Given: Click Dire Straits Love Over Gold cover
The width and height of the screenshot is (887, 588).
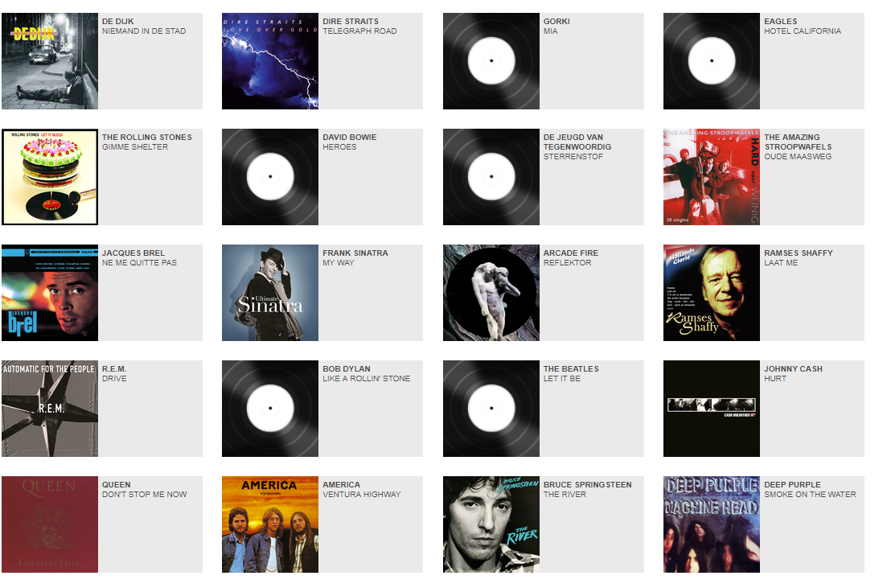Looking at the screenshot, I should point(270,61).
